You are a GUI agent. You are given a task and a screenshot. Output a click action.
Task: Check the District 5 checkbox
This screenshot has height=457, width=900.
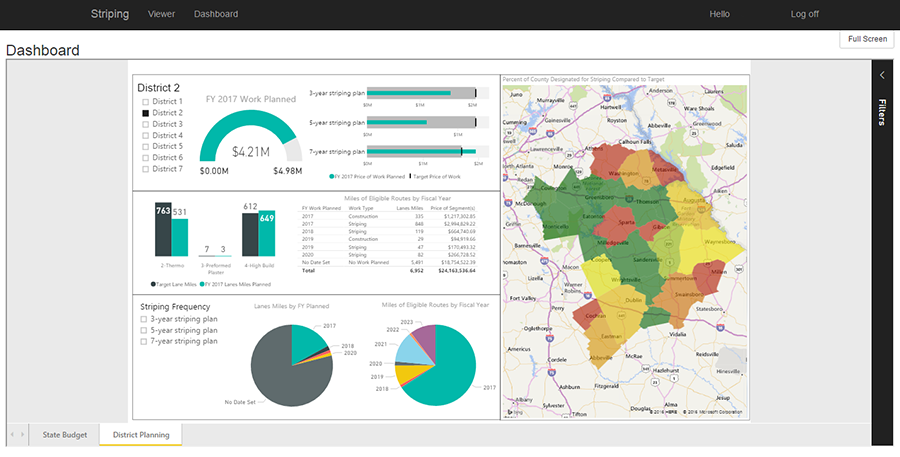(x=145, y=146)
